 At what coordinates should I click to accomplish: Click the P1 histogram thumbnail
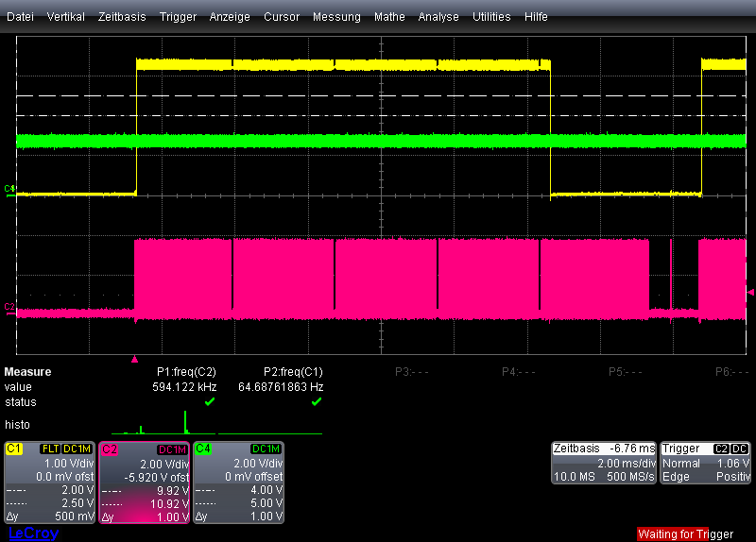(163, 422)
